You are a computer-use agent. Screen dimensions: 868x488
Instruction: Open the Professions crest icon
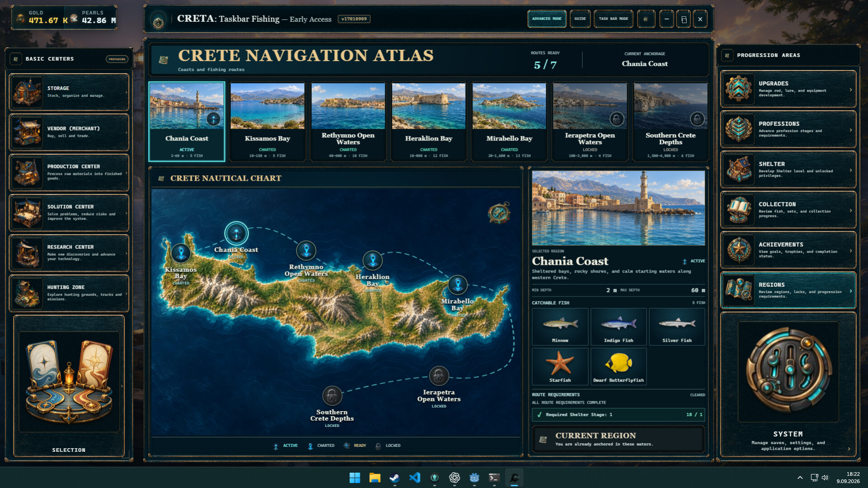point(739,129)
